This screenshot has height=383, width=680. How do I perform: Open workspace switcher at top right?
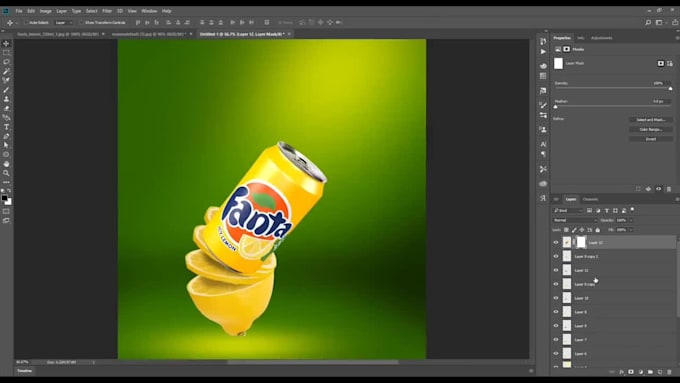point(660,23)
